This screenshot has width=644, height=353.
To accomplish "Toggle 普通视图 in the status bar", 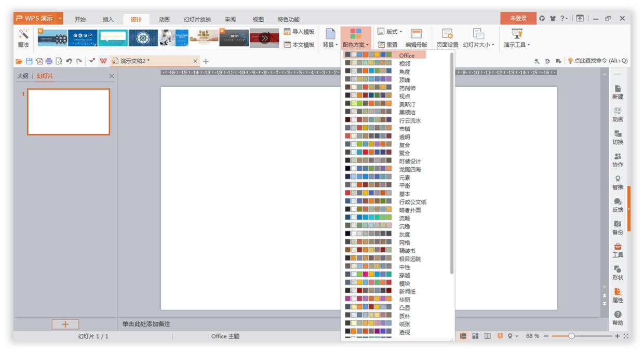I will tap(463, 336).
